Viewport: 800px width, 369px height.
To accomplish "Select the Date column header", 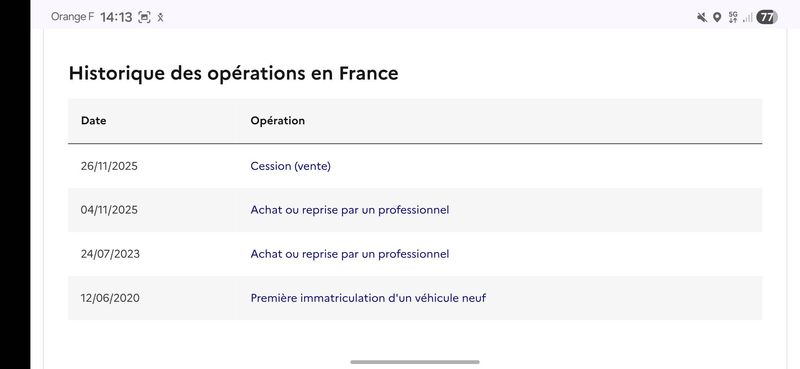I will 93,121.
